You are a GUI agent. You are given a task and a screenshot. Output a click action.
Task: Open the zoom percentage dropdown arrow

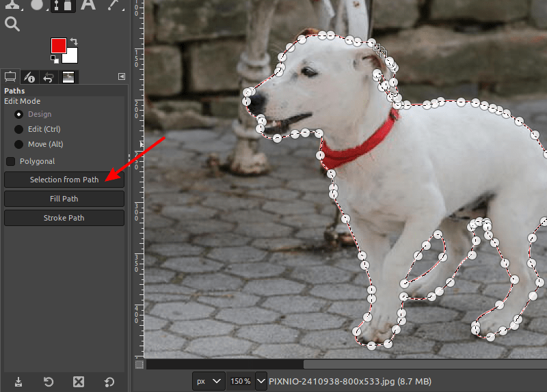pos(261,381)
